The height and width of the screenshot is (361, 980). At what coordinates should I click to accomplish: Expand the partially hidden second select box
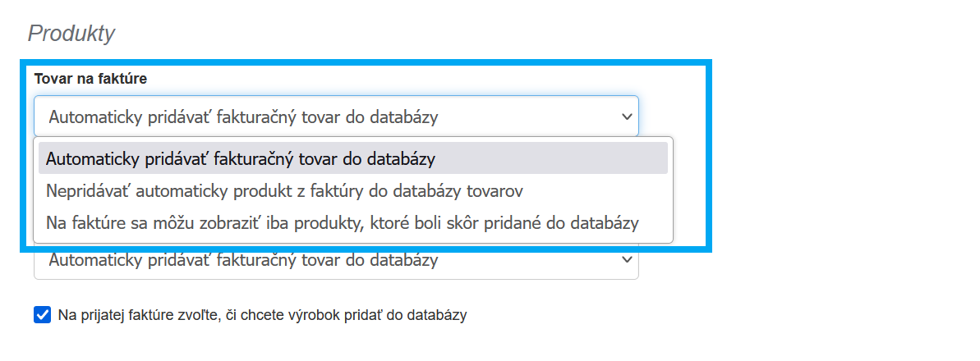pos(336,262)
